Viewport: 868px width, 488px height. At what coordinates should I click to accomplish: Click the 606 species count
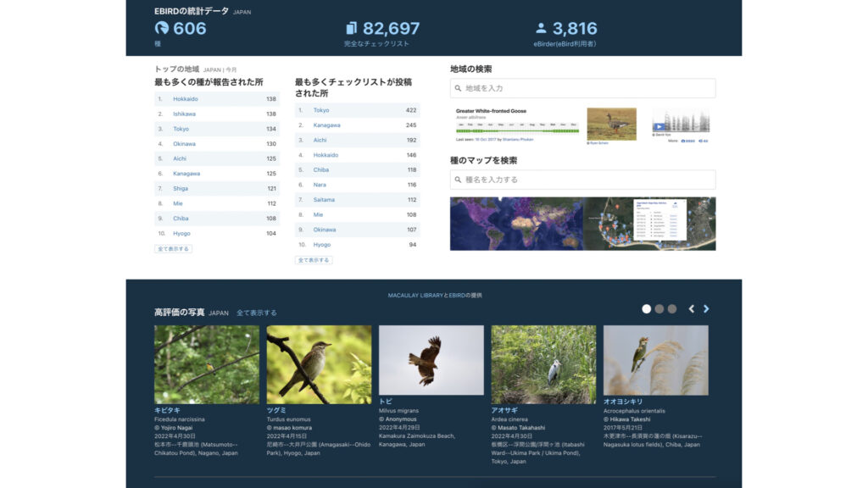coord(189,28)
